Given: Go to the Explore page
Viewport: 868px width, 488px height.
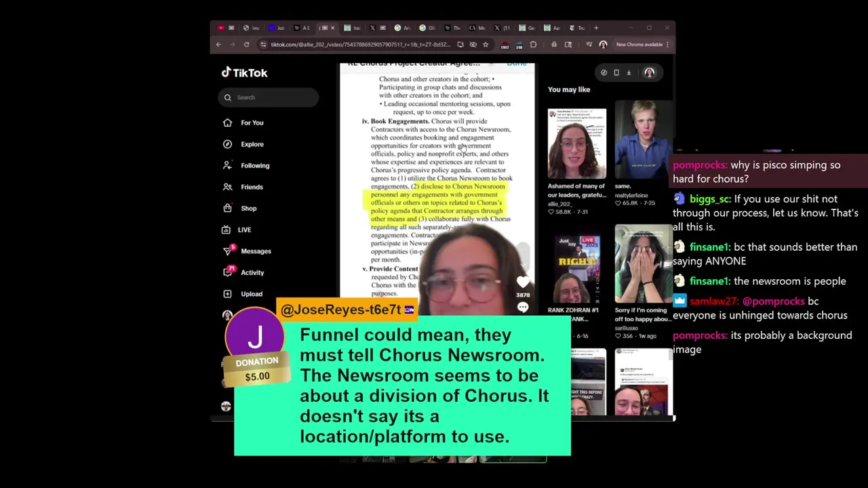Looking at the screenshot, I should (x=252, y=144).
